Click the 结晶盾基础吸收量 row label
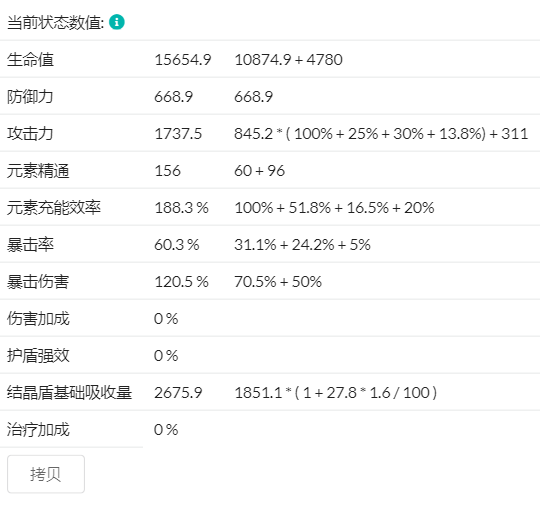Viewport: 555px width, 512px height. (x=69, y=393)
